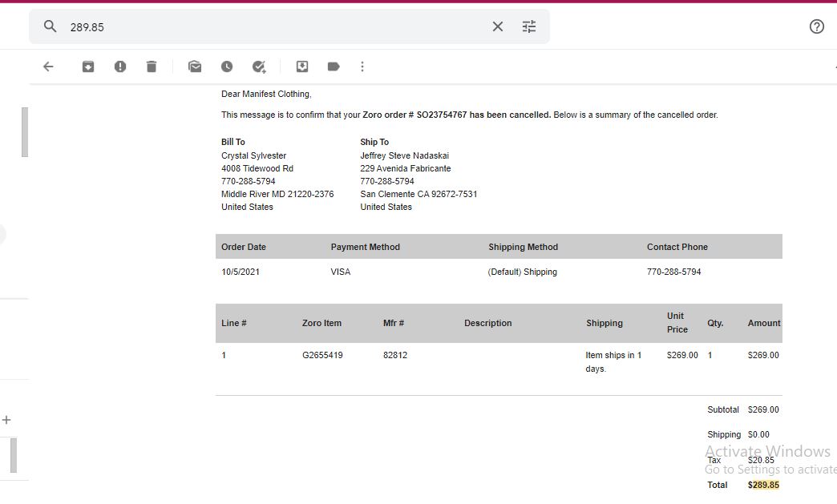This screenshot has height=504, width=837.
Task: Click the Amount column header
Action: [764, 323]
